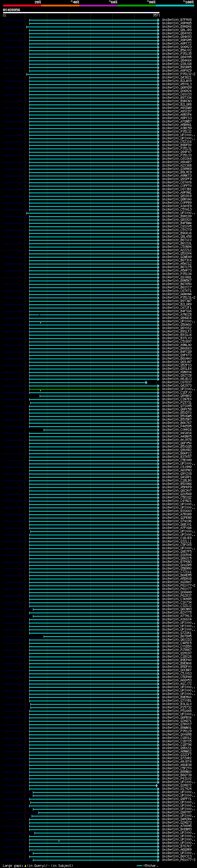The image size is (197, 868).
Task: Open hit UniRef100_B9HDK6
Action: [177, 26]
